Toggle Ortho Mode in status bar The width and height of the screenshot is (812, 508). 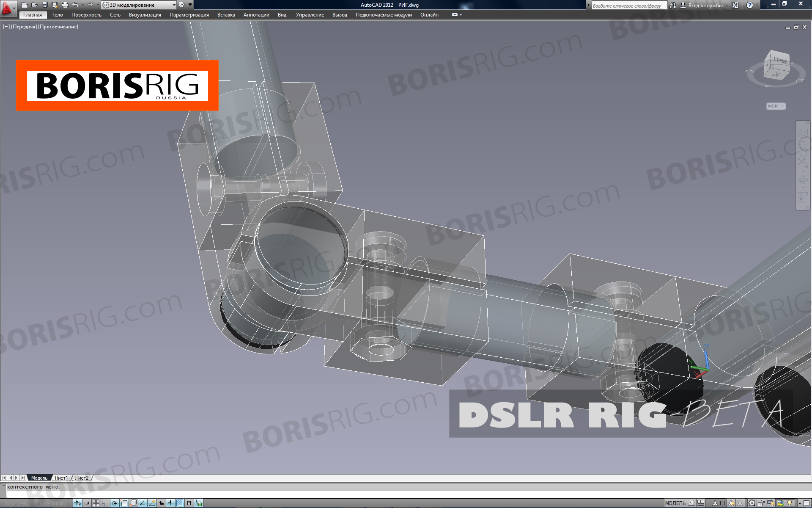(x=105, y=503)
